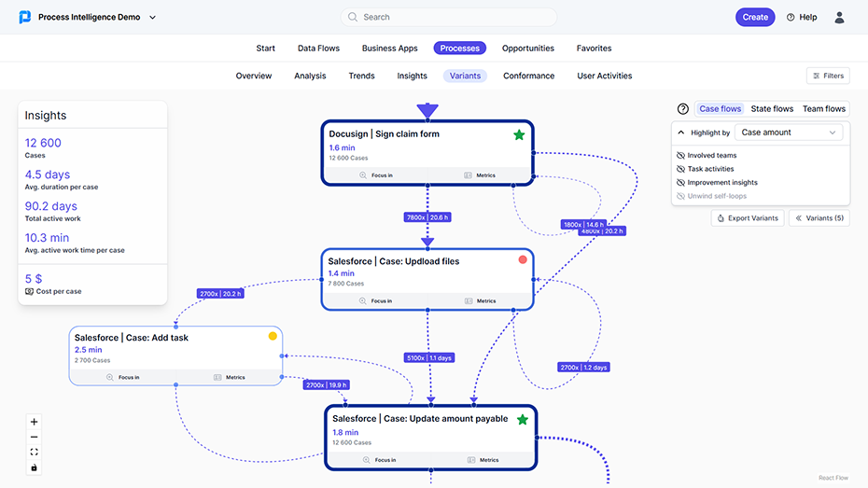Zoom out with the minus icon
The width and height of the screenshot is (868, 488).
point(34,437)
